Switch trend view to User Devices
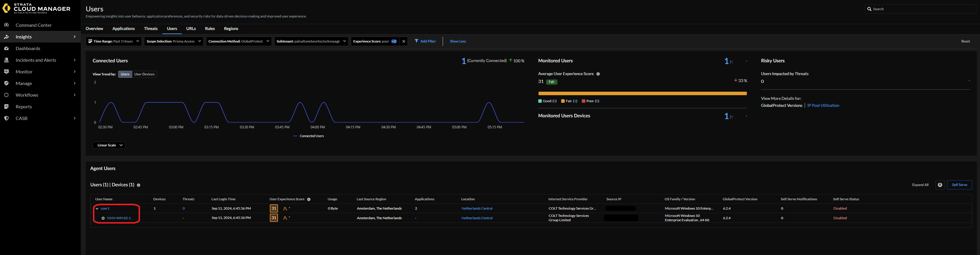The image size is (980, 255). point(144,74)
